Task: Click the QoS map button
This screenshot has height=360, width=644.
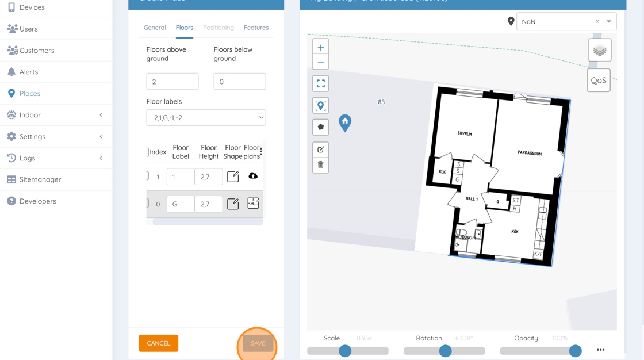Action: pyautogui.click(x=599, y=80)
